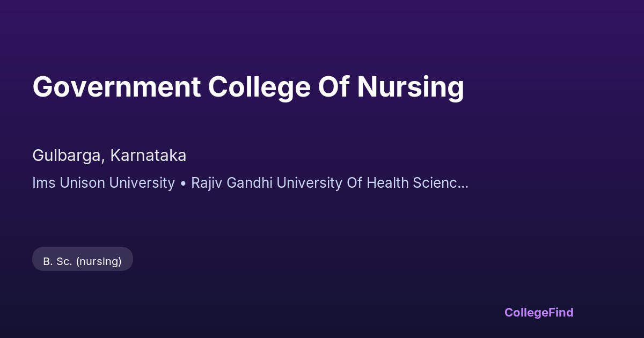Select the Gulbarga, Karnataka location text
The width and height of the screenshot is (644, 338).
click(109, 156)
